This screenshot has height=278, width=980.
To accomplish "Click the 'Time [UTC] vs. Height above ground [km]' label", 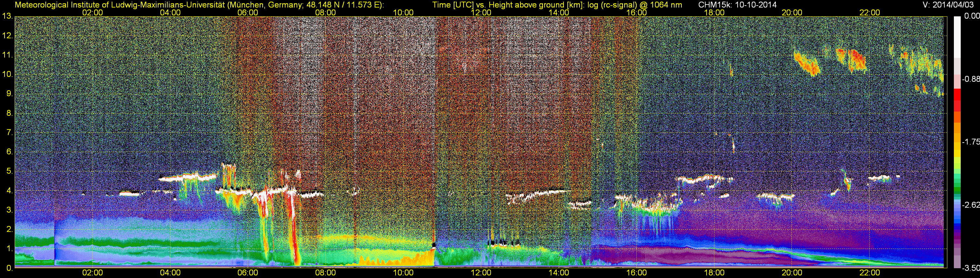I will tap(508, 5).
